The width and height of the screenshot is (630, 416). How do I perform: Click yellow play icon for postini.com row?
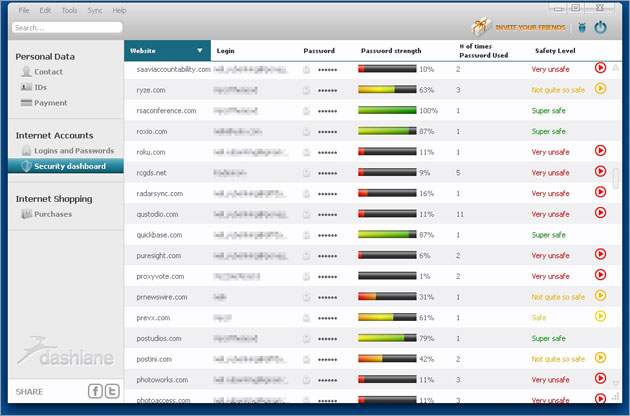click(x=600, y=358)
